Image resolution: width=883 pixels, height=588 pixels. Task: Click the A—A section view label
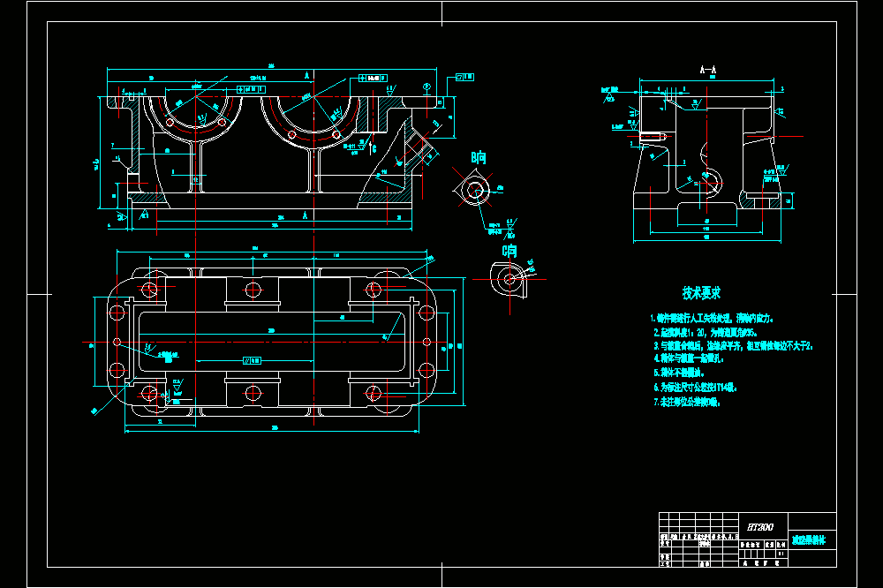coord(708,70)
